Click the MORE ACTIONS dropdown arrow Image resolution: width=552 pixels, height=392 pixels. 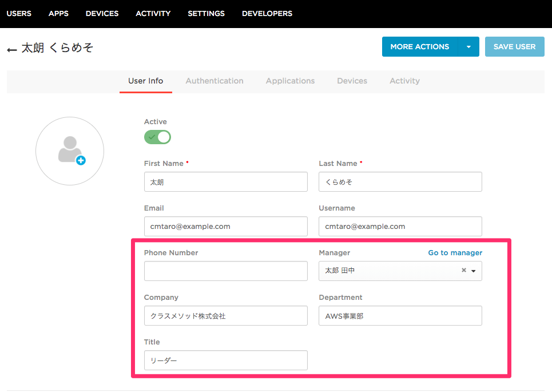468,46
